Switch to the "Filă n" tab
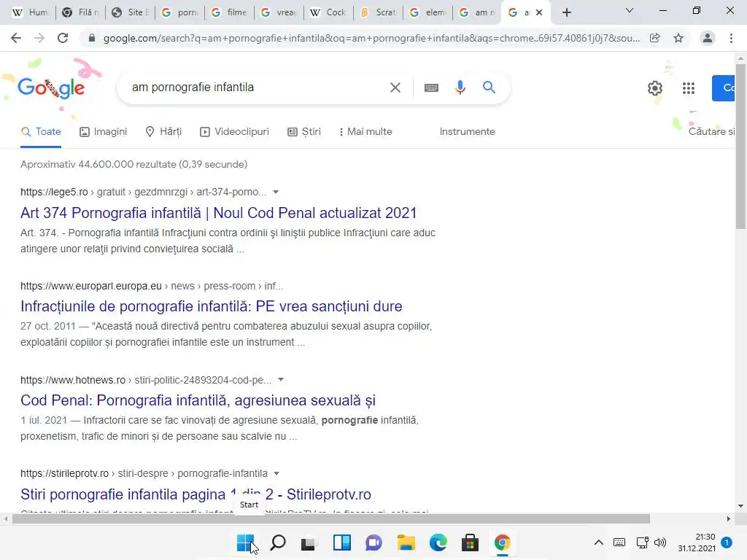Screen dimensions: 747x560 point(80,12)
